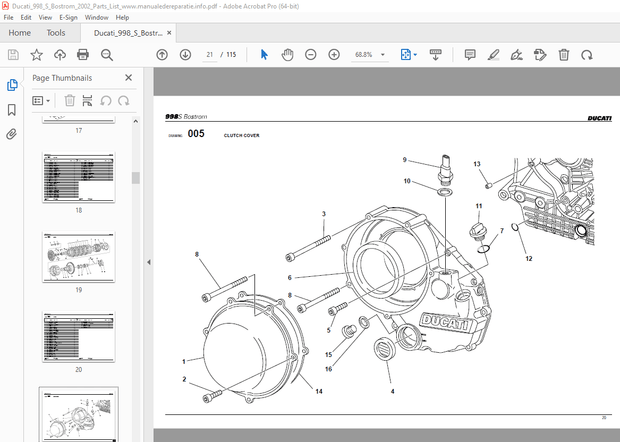Select the current page 21 thumbnail
Screen dimensions: 620x442
(79, 415)
